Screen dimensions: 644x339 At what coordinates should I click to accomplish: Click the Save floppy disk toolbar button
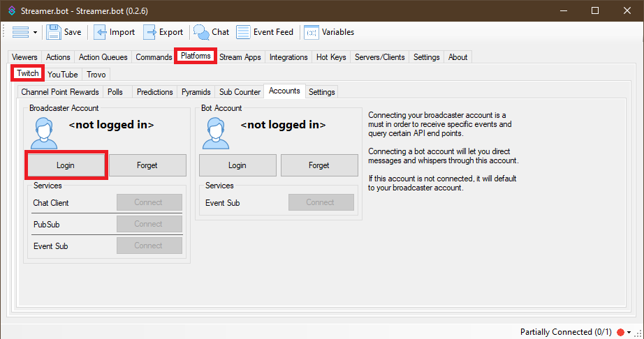[x=64, y=32]
